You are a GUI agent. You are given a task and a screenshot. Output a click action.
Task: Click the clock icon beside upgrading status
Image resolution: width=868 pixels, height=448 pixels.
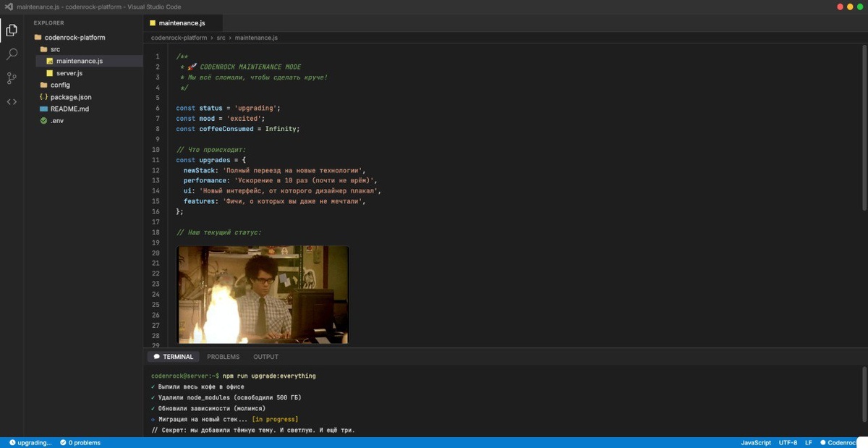click(x=12, y=442)
